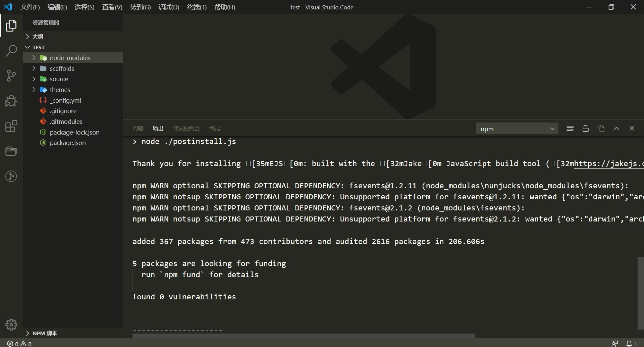644x347 pixels.
Task: Open the .gitmodules file
Action: (73, 121)
